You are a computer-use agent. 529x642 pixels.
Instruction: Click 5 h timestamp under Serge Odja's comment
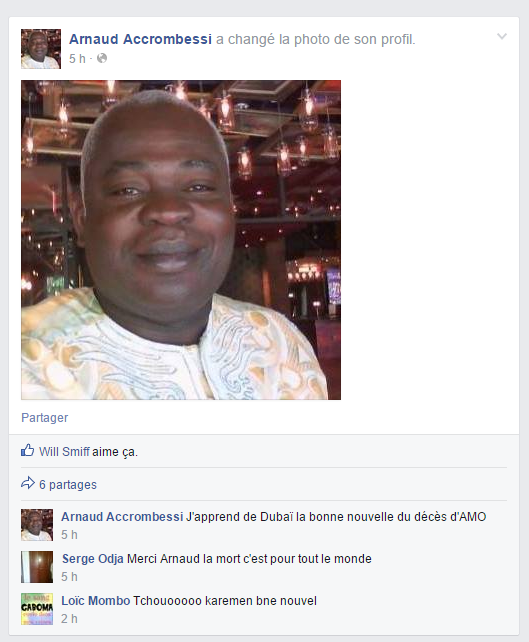pos(69,577)
